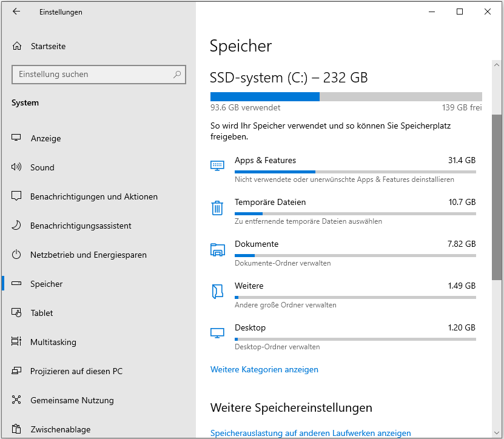The image size is (504, 439).
Task: Click Weitere Kategorien anzeigen link
Action: pyautogui.click(x=264, y=369)
